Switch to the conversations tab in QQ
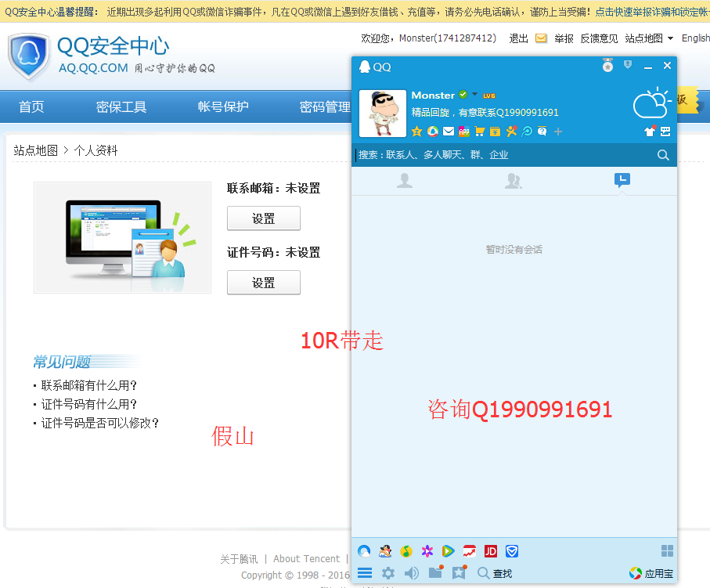710x588 pixels. tap(622, 180)
